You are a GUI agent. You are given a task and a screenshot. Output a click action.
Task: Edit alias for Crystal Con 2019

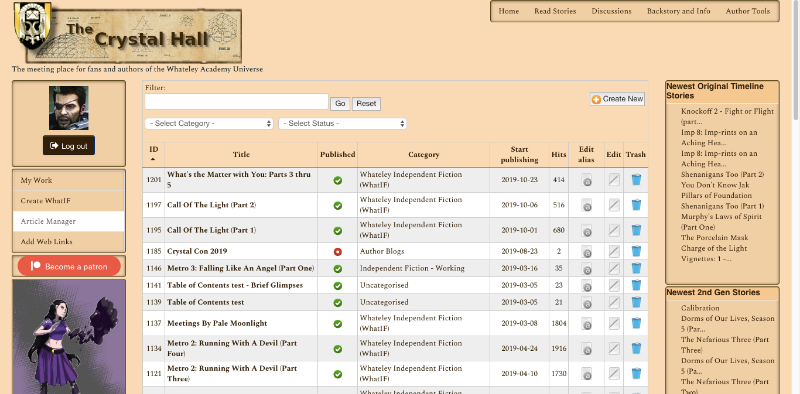(x=587, y=252)
